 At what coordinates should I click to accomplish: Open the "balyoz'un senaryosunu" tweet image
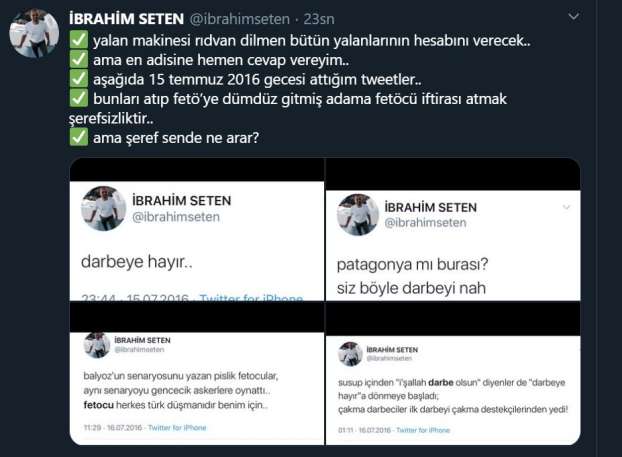coord(197,373)
